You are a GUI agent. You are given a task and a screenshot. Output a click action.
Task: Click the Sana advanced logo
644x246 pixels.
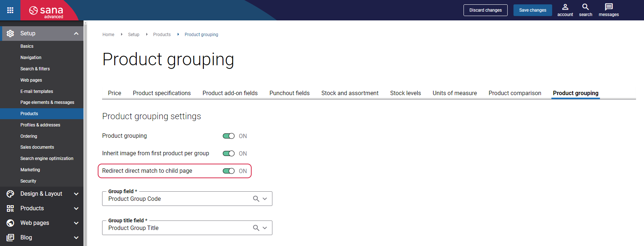coord(46,11)
